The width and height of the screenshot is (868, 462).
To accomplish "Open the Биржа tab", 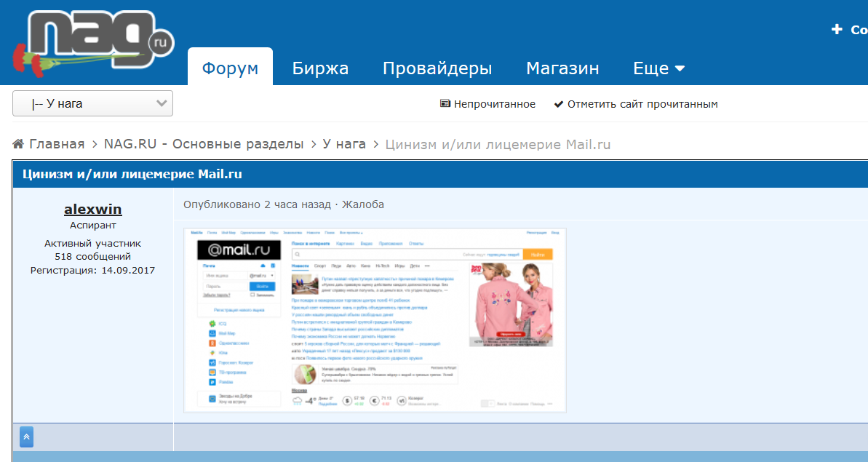I will [x=321, y=68].
